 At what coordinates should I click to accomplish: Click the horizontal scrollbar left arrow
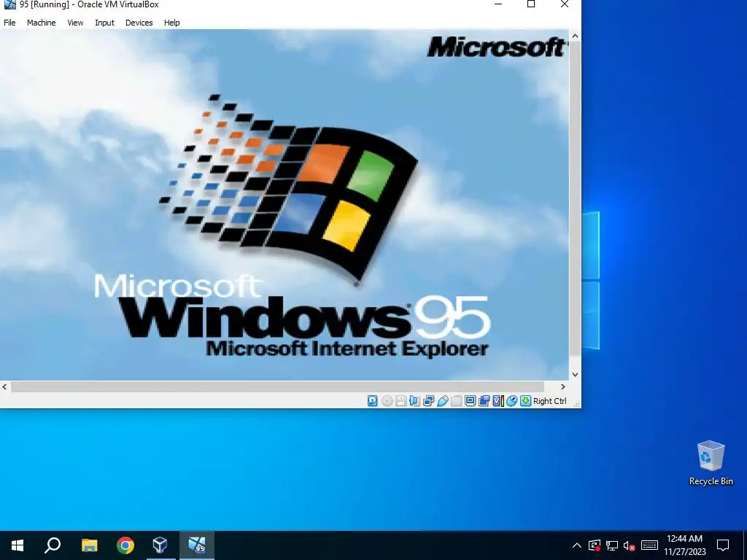tap(5, 386)
